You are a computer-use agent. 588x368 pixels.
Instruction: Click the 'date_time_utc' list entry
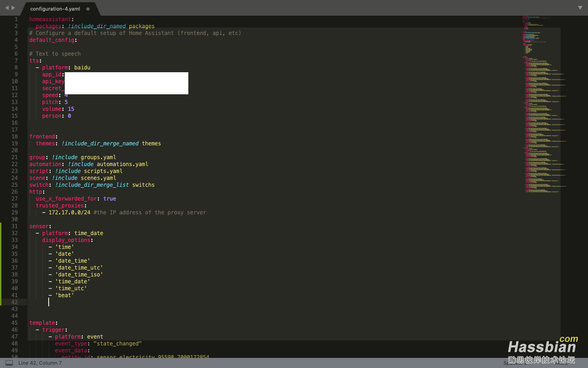(79, 268)
